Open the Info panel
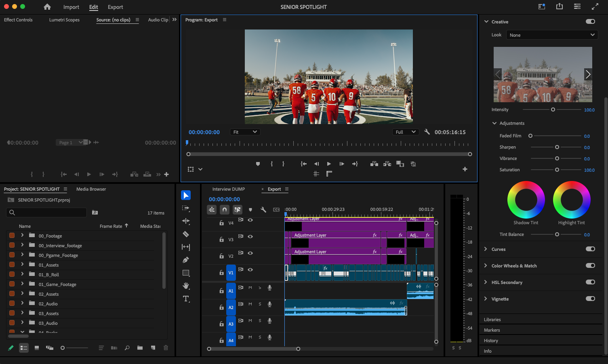The height and width of the screenshot is (364, 608). pyautogui.click(x=488, y=351)
